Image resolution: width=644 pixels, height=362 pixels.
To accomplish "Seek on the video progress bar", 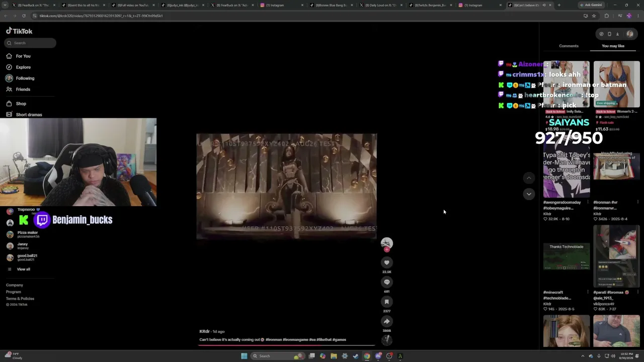I will [287, 345].
